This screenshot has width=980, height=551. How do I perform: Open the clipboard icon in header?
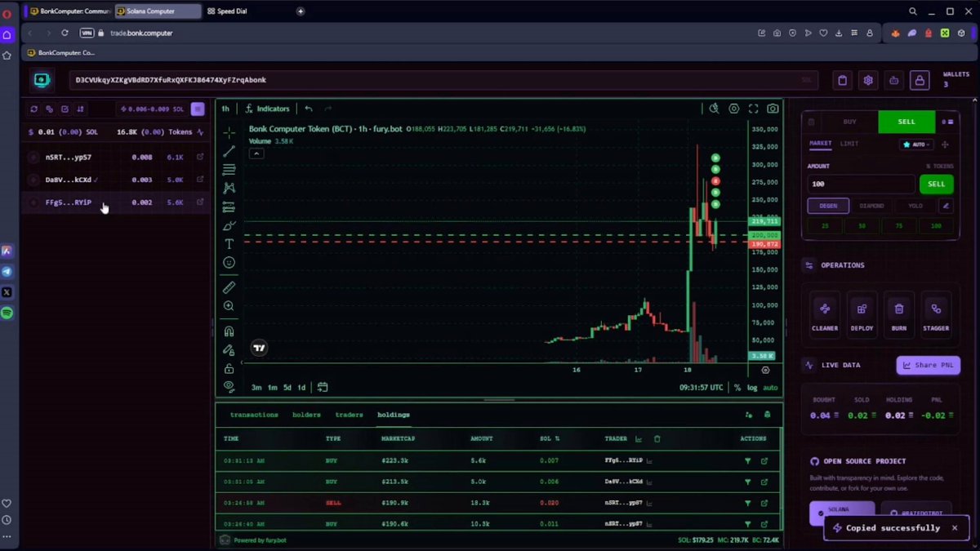(843, 80)
